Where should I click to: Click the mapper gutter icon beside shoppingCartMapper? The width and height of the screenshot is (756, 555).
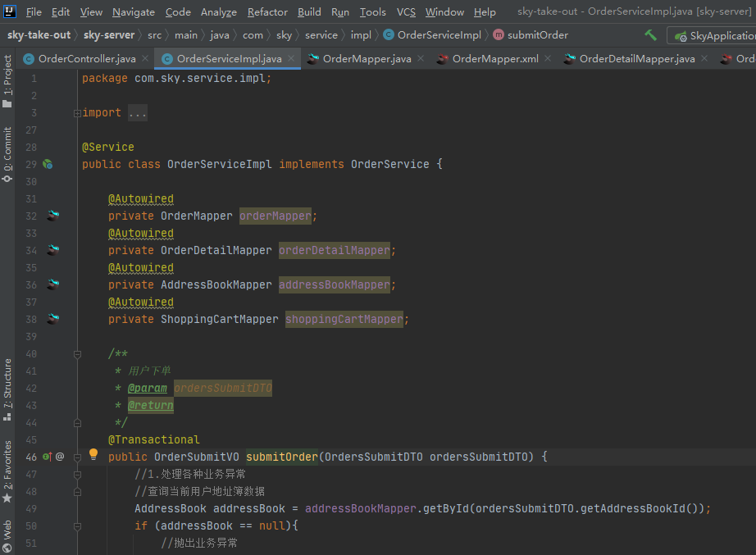click(x=53, y=319)
